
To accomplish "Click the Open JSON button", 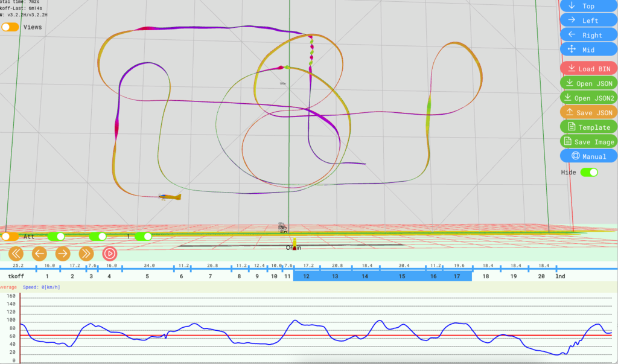I will point(588,83).
